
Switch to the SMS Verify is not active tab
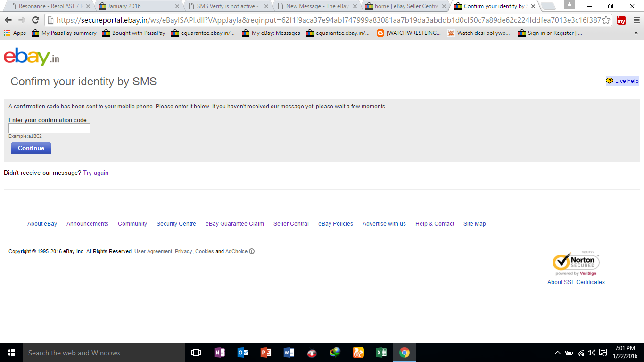tap(228, 6)
